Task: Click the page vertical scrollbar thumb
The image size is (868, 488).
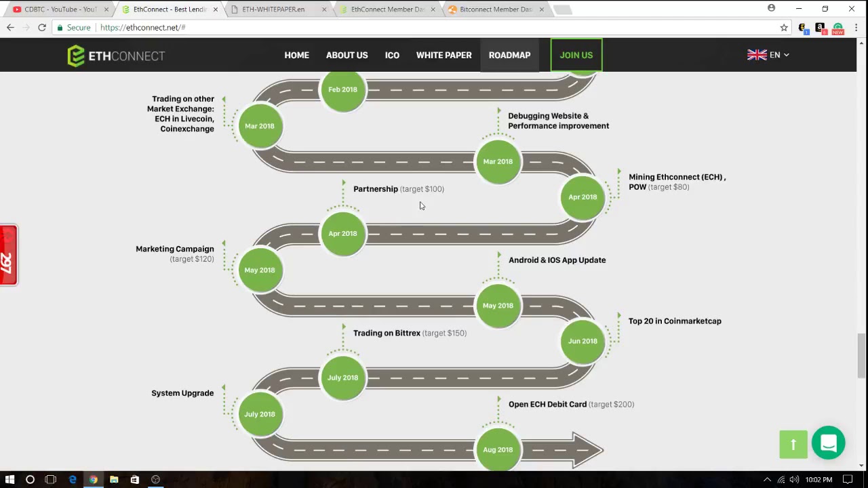Action: tap(862, 356)
